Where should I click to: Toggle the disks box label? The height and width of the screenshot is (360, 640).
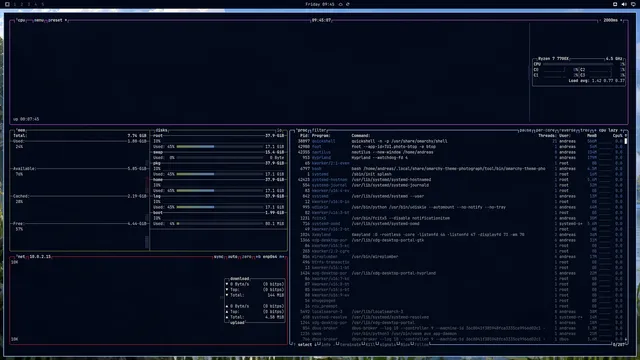click(x=161, y=130)
